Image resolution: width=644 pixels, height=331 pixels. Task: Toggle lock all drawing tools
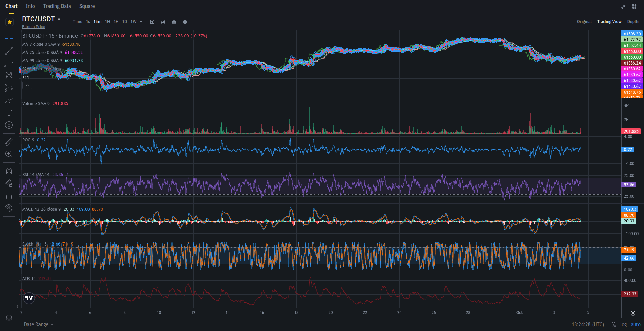9,196
